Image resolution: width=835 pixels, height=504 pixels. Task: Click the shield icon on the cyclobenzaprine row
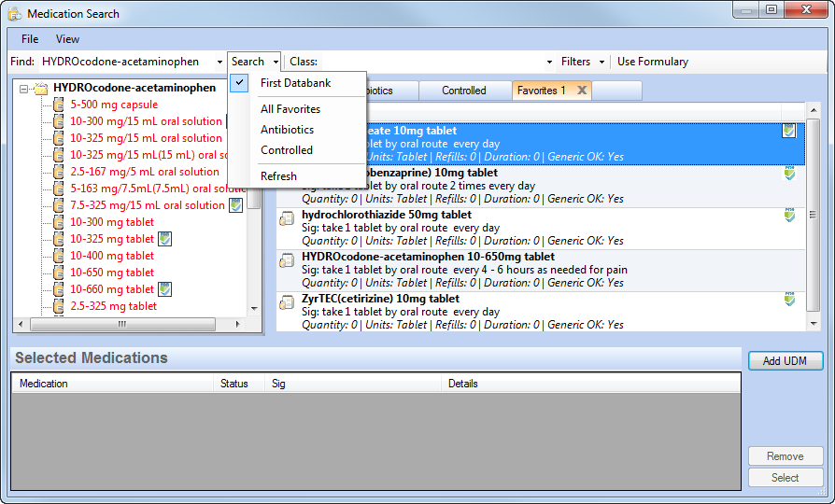point(789,173)
